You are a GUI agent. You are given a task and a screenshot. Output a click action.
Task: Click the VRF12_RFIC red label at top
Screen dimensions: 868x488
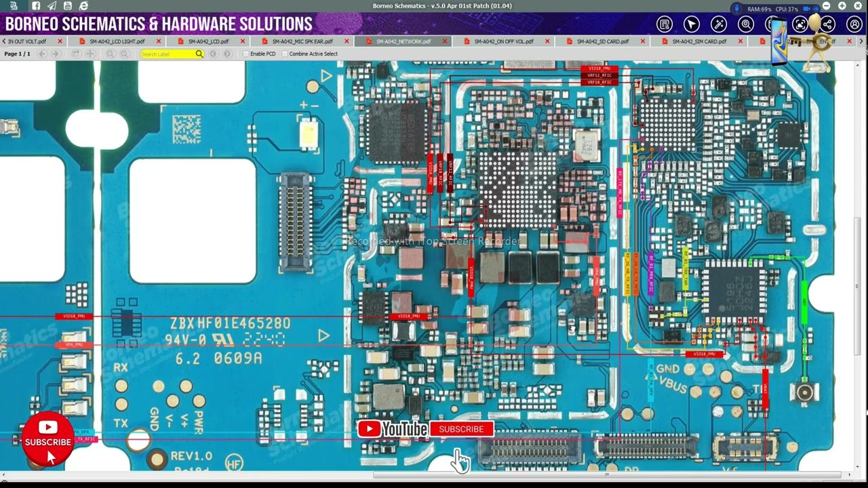(599, 75)
